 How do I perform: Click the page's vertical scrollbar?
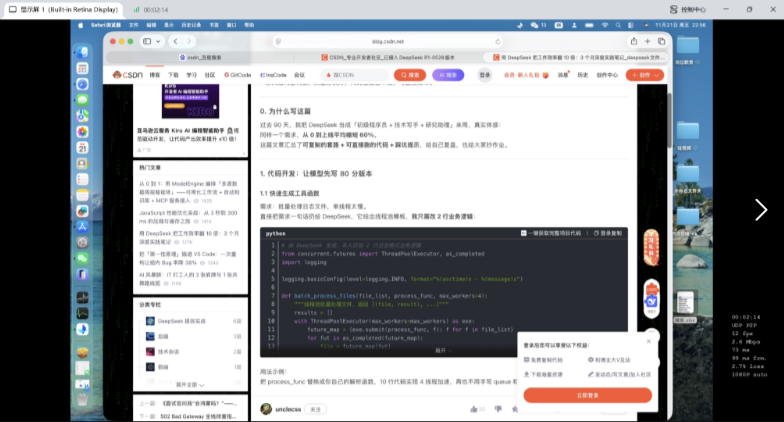[670, 120]
